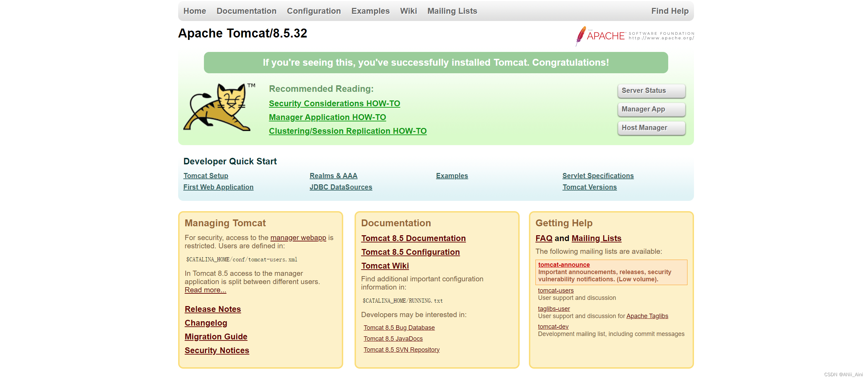Open the Changelog link
Screen dimensions: 868x380
tap(206, 323)
